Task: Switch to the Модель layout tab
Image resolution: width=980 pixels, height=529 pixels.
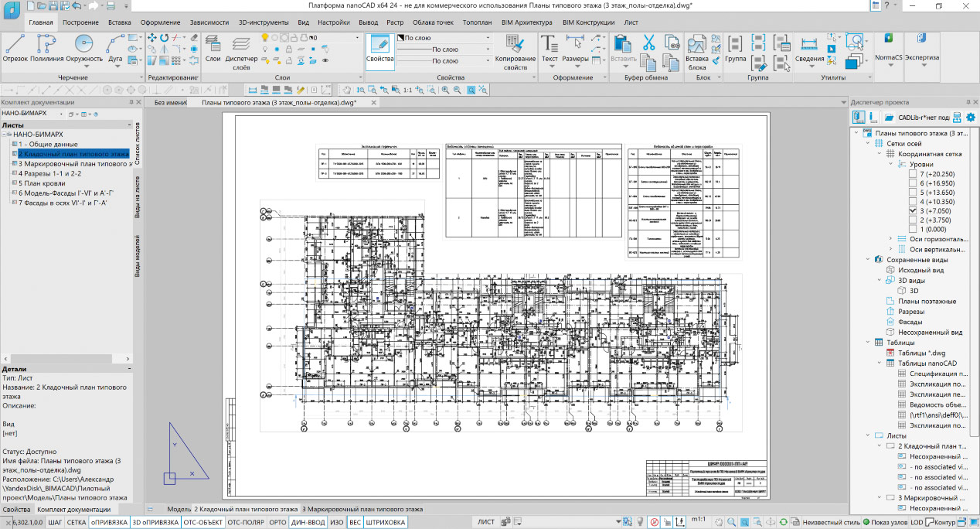Action: tap(179, 510)
